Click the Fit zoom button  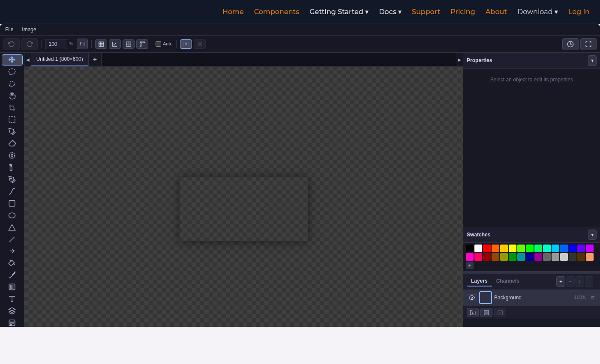point(82,44)
